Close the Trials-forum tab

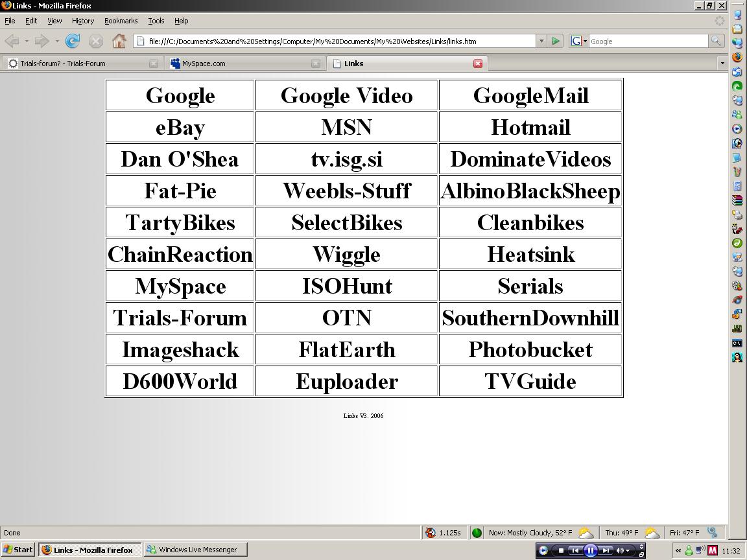coord(154,64)
